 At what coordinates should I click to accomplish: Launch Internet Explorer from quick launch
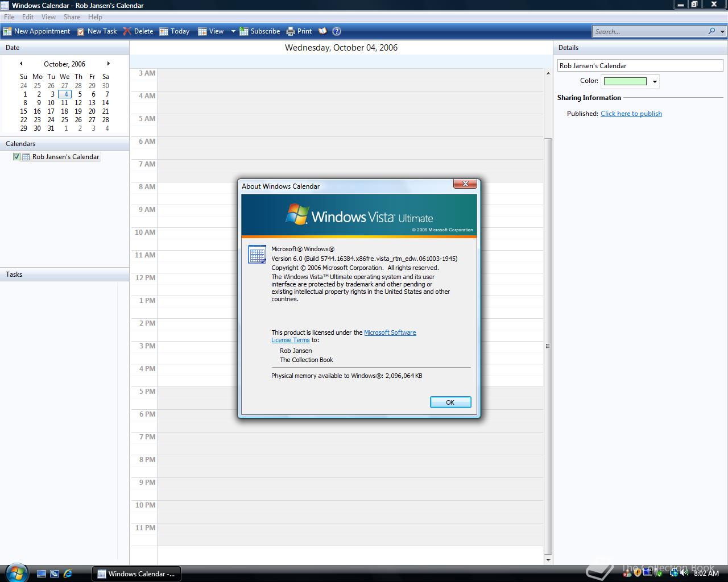pos(68,574)
